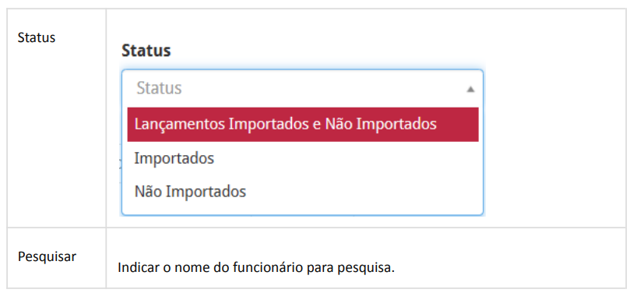
Task: Click the word Lançamentos in the list
Action: click(179, 124)
